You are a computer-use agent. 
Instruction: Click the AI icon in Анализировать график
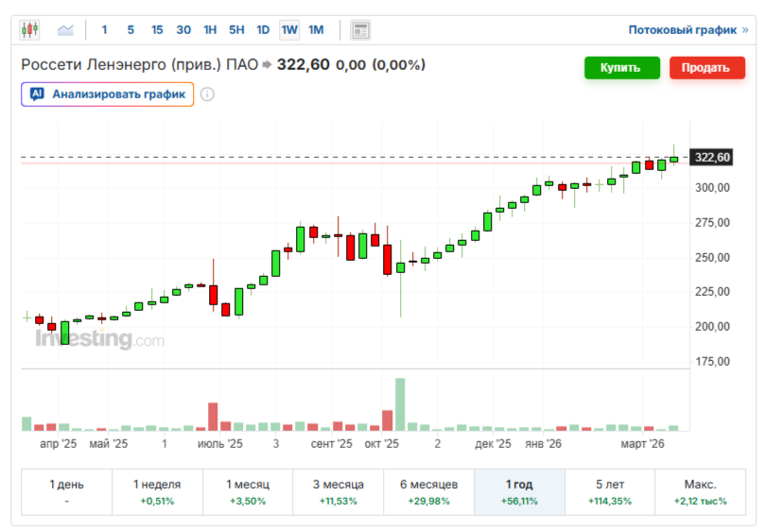point(38,94)
